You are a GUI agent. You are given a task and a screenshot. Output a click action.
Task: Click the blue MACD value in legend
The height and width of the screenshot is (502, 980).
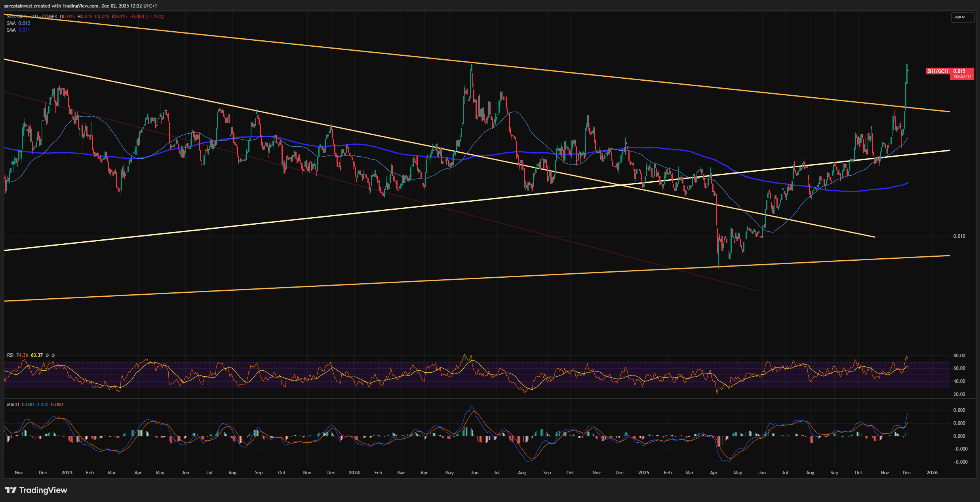[x=42, y=405]
